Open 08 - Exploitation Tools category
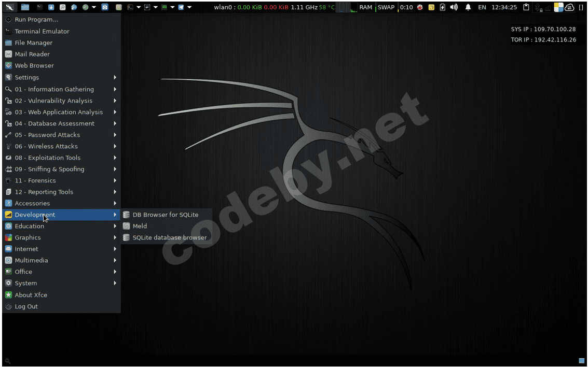The image size is (588, 367). click(62, 158)
